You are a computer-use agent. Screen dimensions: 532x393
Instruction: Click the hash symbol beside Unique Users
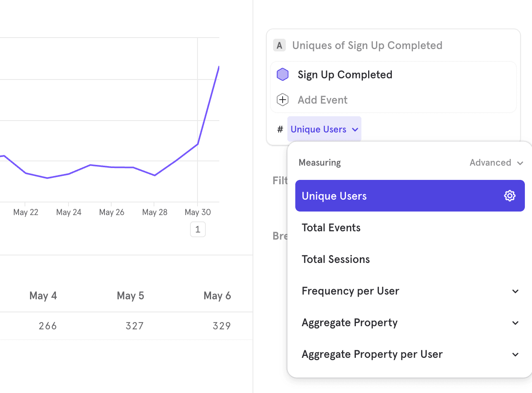pos(280,129)
